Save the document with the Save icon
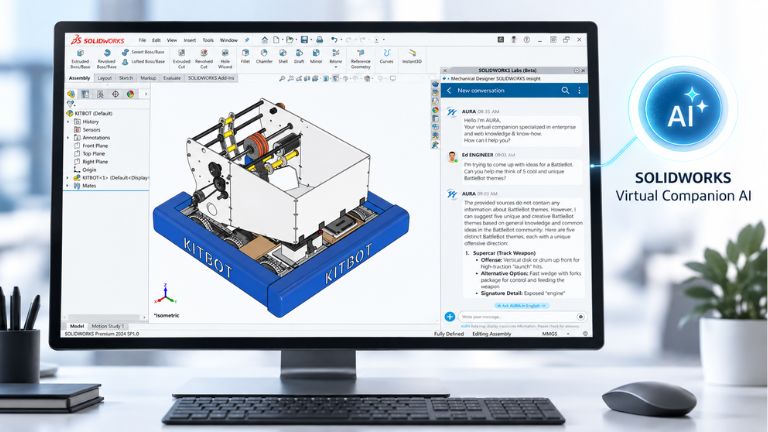This screenshot has height=432, width=768. (x=304, y=40)
